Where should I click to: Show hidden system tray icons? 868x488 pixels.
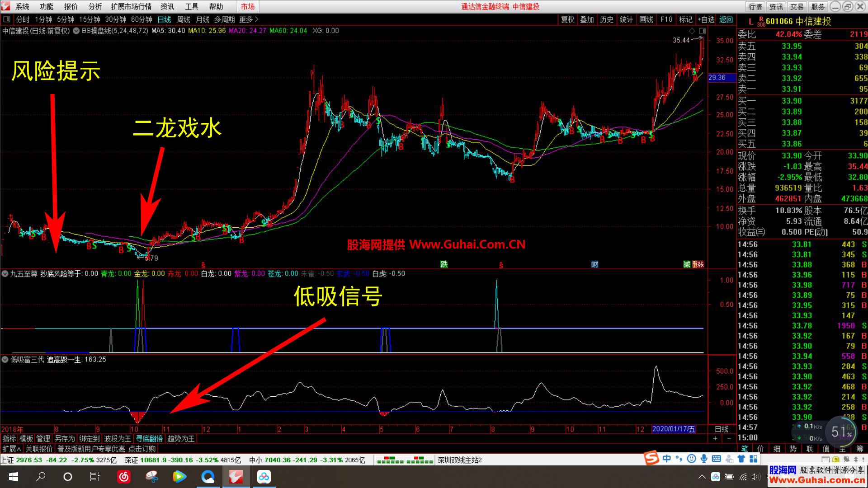702,477
